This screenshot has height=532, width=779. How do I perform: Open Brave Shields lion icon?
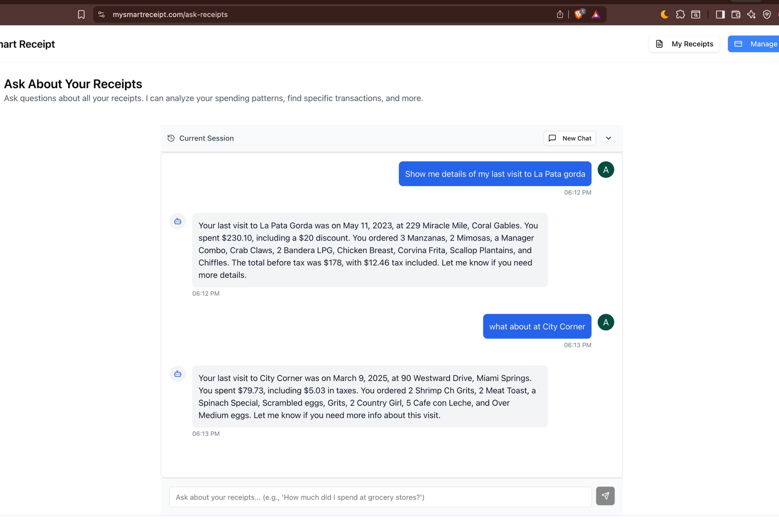pyautogui.click(x=578, y=14)
